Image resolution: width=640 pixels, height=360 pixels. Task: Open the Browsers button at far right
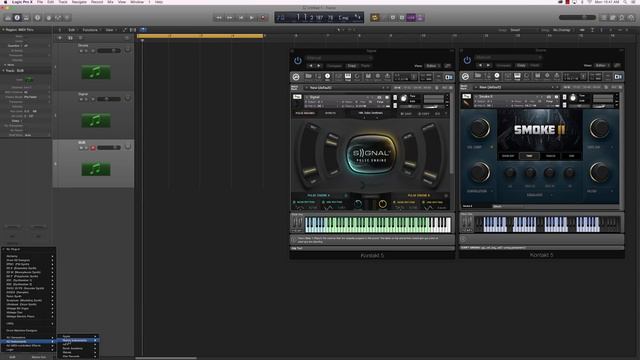click(631, 18)
